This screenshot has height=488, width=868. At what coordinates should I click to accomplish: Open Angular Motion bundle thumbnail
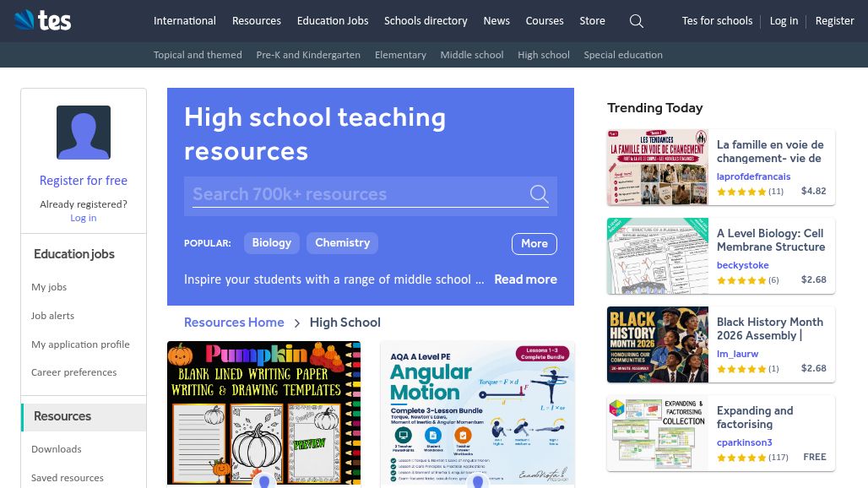pos(477,413)
